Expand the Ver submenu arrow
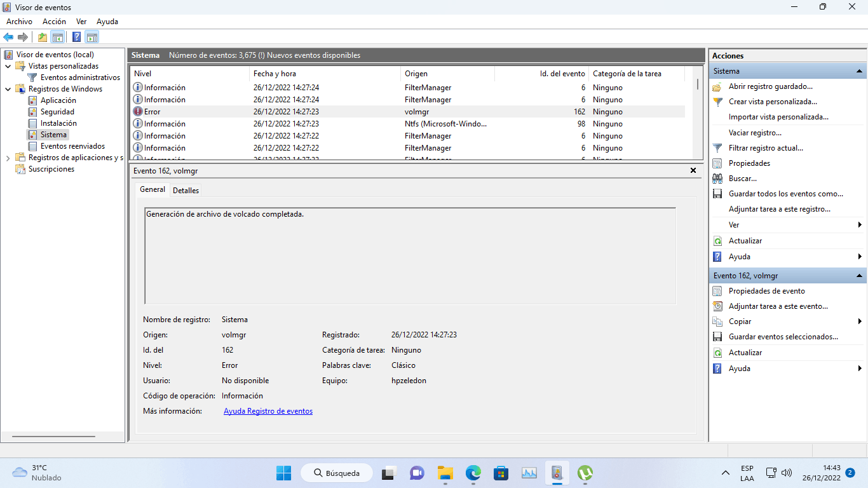868x488 pixels. click(860, 225)
